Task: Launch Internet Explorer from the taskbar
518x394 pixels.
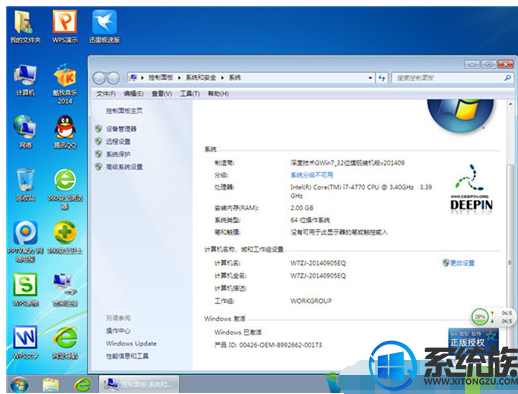Action: coord(82,385)
